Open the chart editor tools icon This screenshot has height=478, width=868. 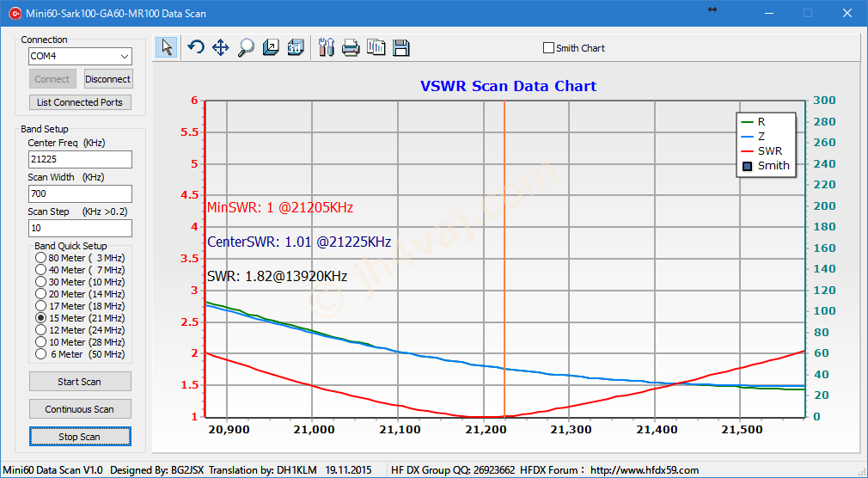[x=327, y=47]
